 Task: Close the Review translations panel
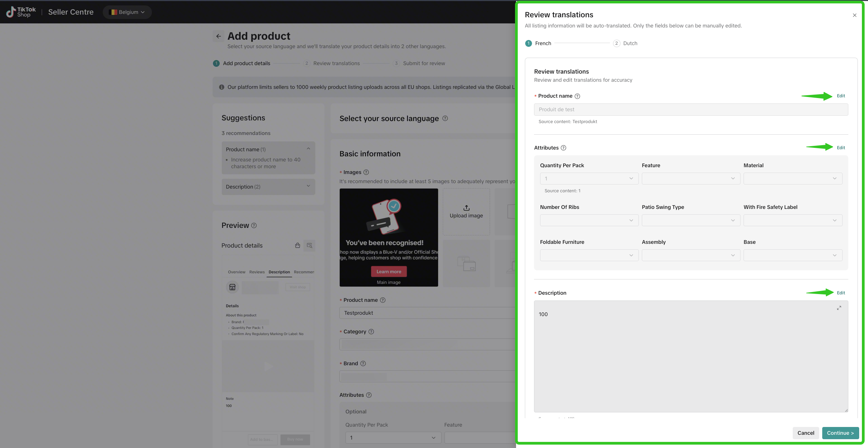point(854,15)
